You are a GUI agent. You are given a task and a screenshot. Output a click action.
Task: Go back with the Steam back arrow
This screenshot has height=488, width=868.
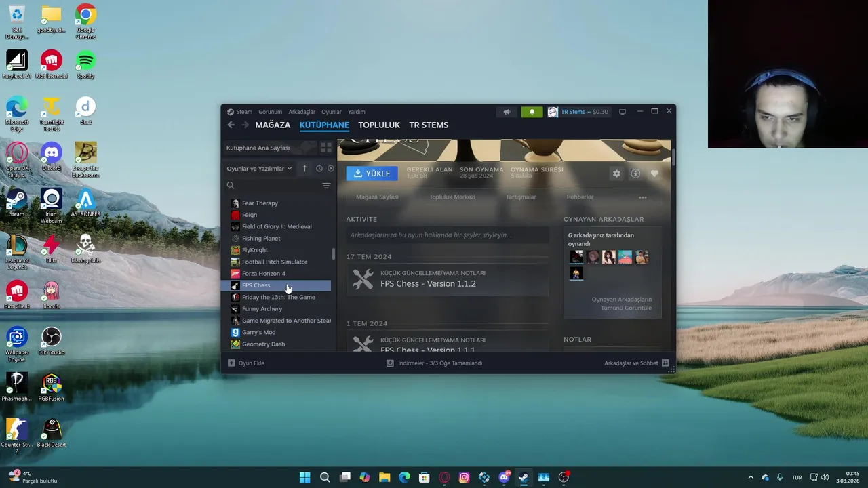(231, 125)
